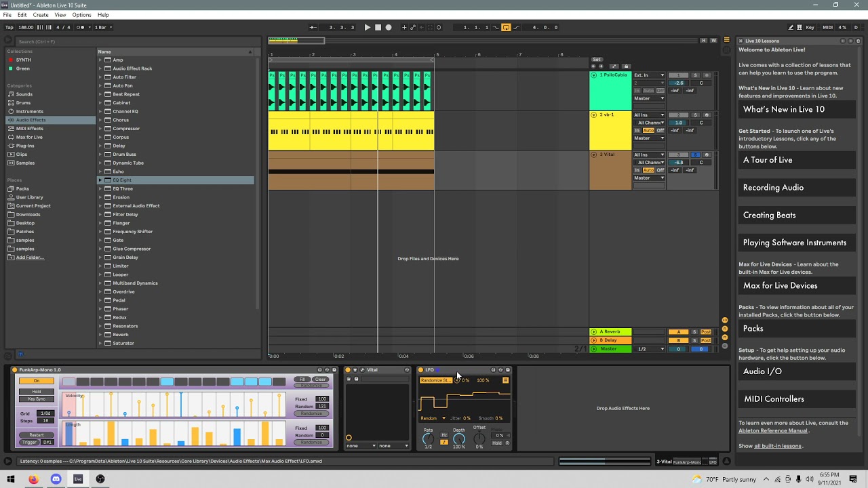
Task: Select the Plug-ins category
Action: 25,146
